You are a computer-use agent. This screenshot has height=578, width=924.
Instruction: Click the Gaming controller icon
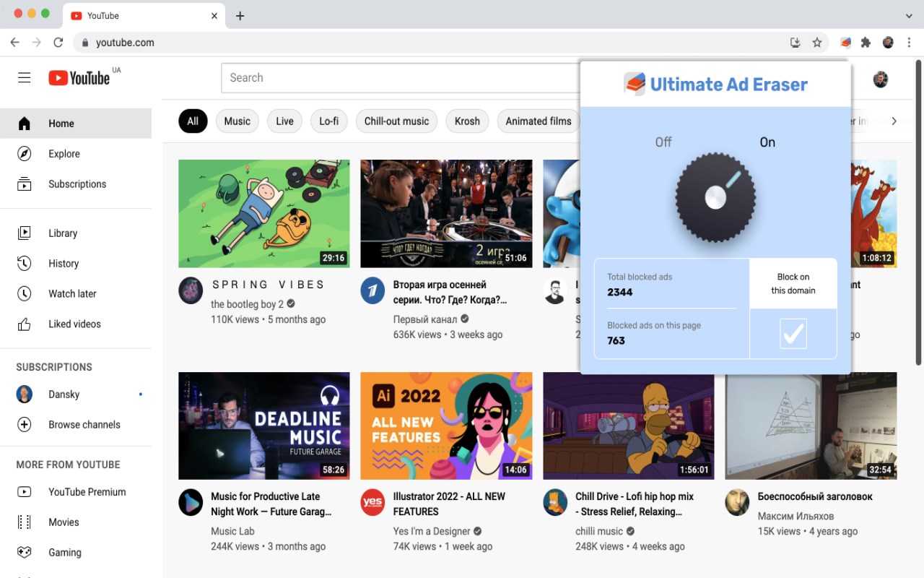coord(25,553)
